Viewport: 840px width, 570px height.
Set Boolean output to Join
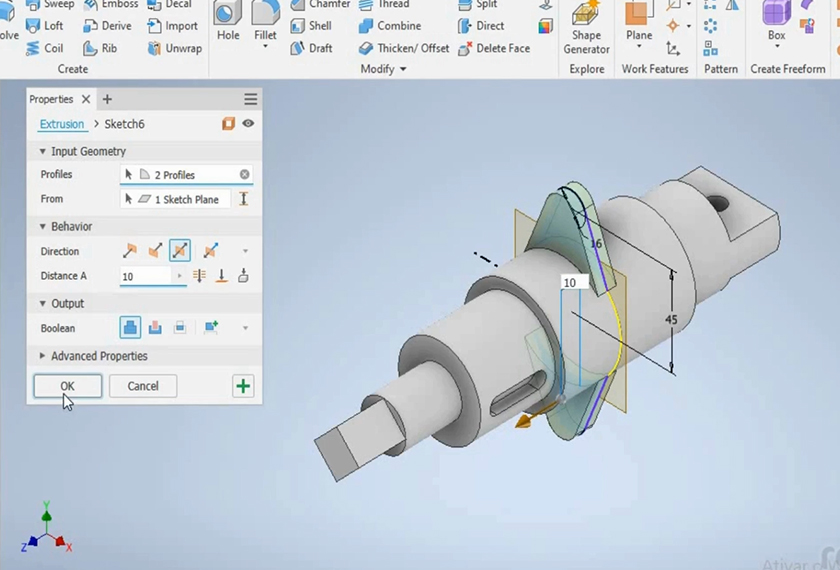click(x=130, y=328)
